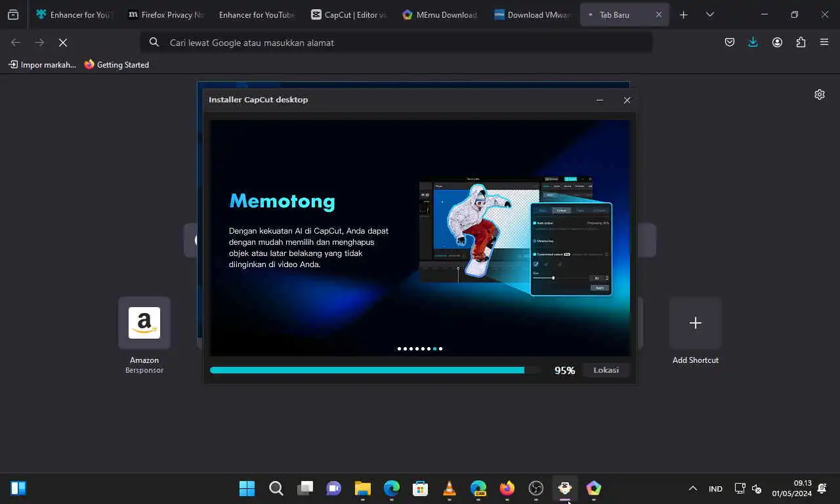The height and width of the screenshot is (504, 840).
Task: Open the Firefox View icon in tab bar
Action: 13,14
